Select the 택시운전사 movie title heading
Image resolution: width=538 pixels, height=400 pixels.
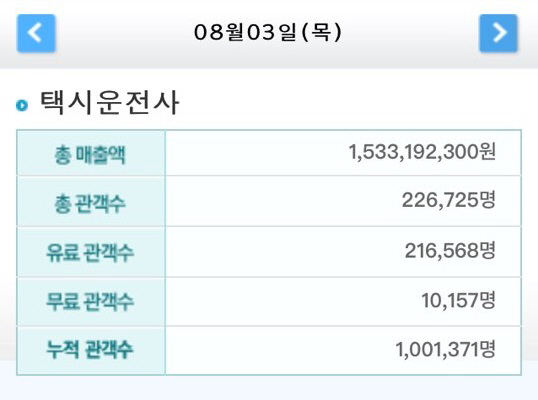[x=109, y=103]
